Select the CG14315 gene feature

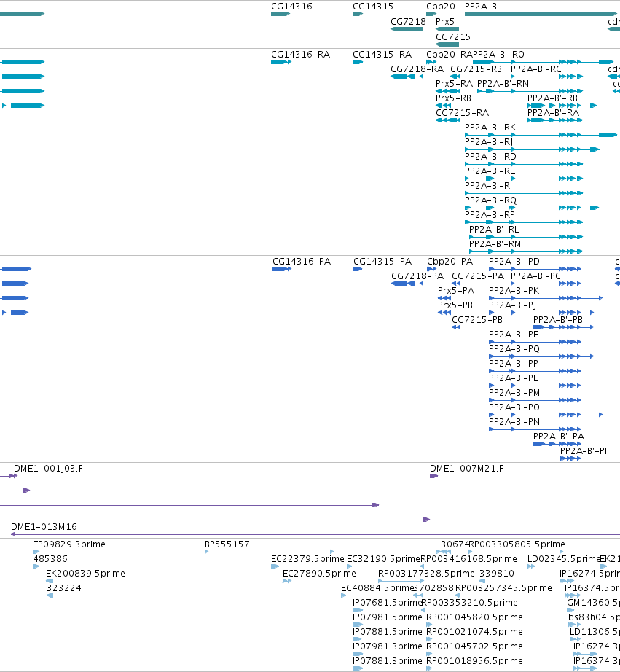tap(358, 14)
